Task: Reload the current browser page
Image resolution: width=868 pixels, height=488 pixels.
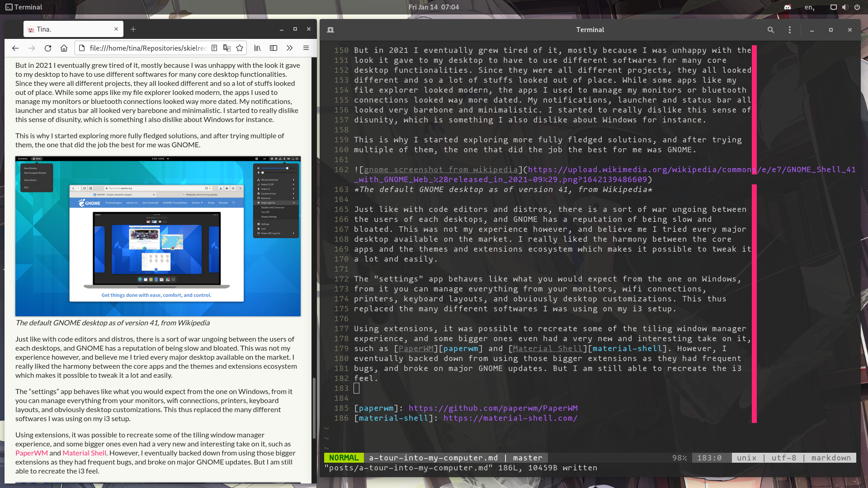Action: [x=48, y=48]
